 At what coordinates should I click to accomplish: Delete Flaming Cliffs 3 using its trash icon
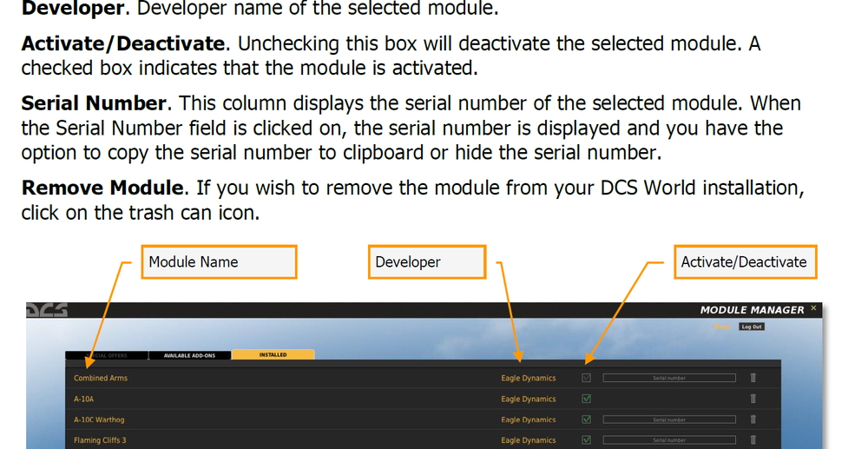[753, 440]
